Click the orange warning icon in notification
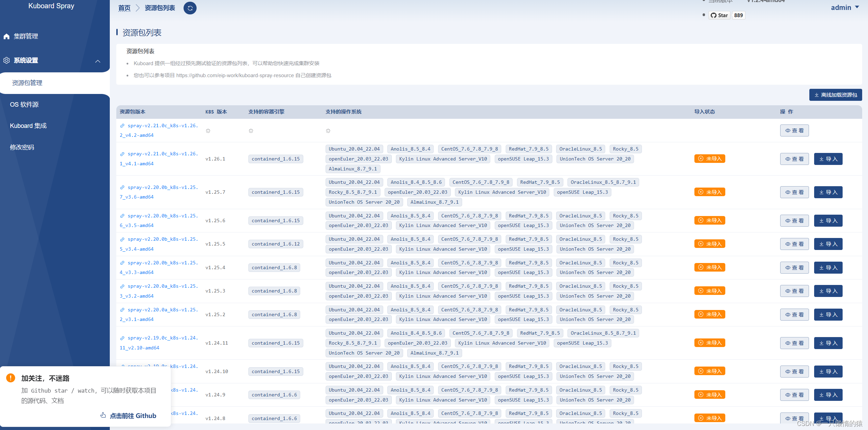 pyautogui.click(x=11, y=378)
